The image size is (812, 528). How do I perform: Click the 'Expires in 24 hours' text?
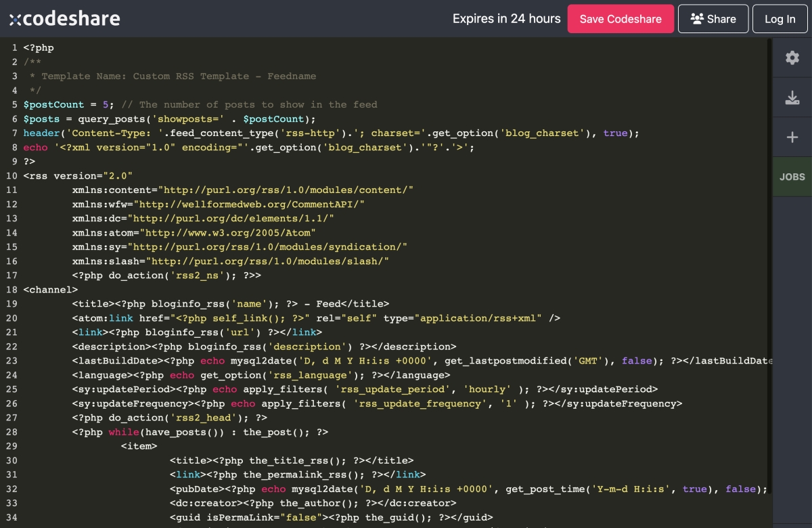tap(506, 19)
